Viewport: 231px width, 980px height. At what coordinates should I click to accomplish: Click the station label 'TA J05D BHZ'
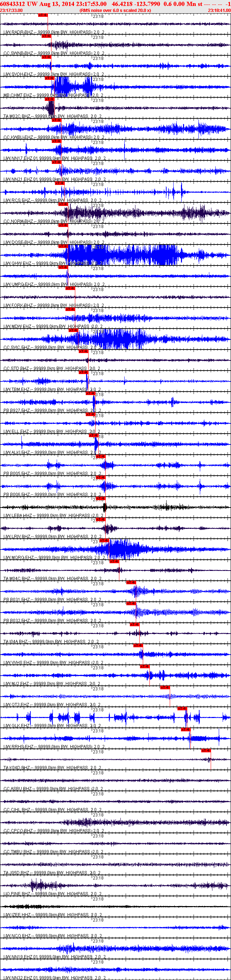tap(16, 873)
